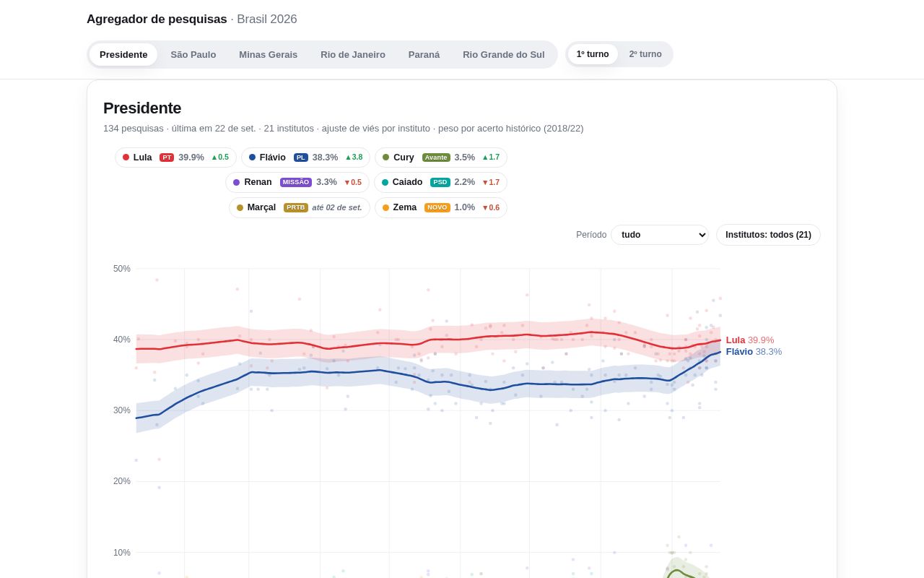Click the 'Flávio 38.3%' chart end label
The height and width of the screenshot is (578, 924).
(754, 352)
